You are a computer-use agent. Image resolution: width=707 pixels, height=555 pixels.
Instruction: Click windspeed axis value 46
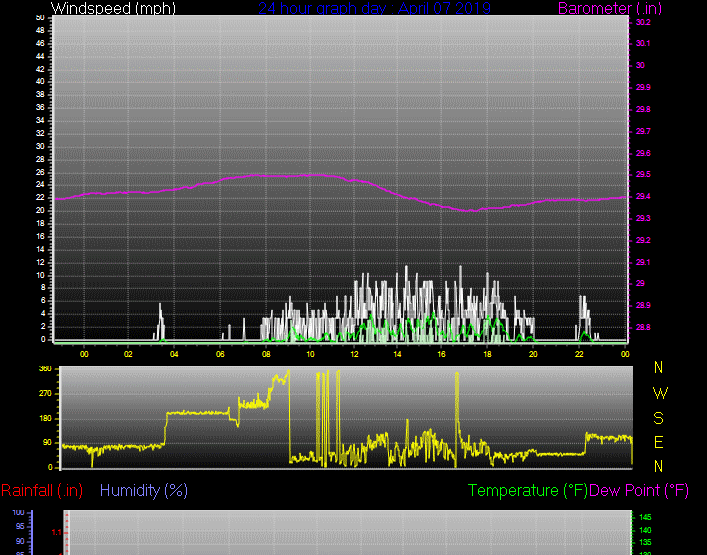point(40,43)
